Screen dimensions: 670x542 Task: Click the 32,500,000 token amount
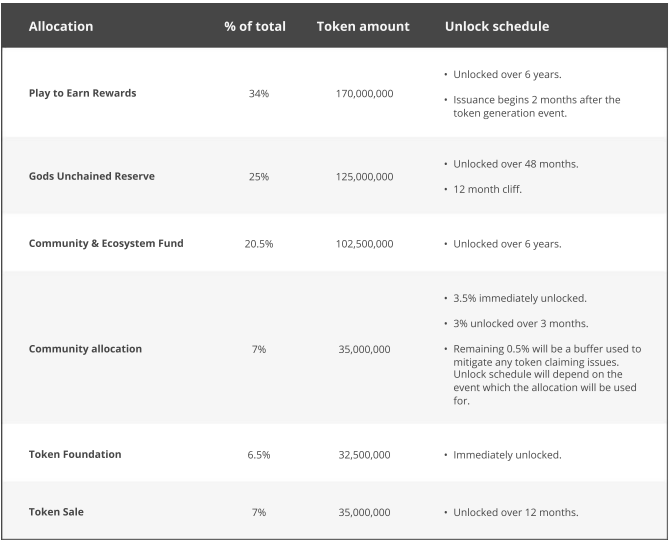tap(364, 454)
